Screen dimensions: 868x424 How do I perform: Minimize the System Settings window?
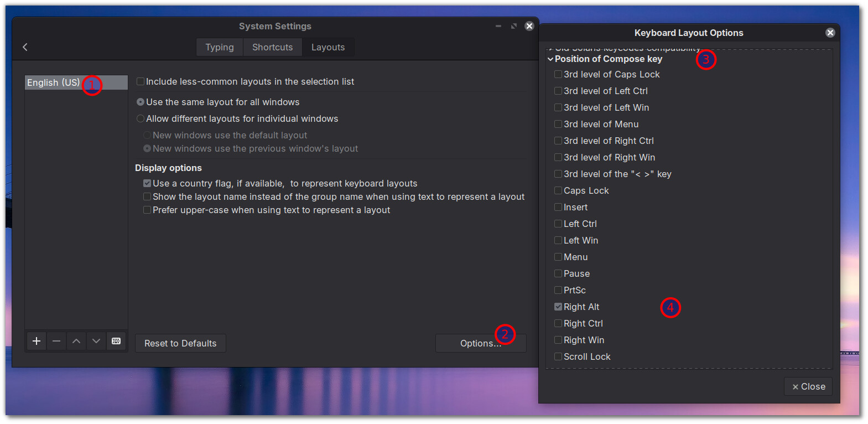(x=498, y=26)
